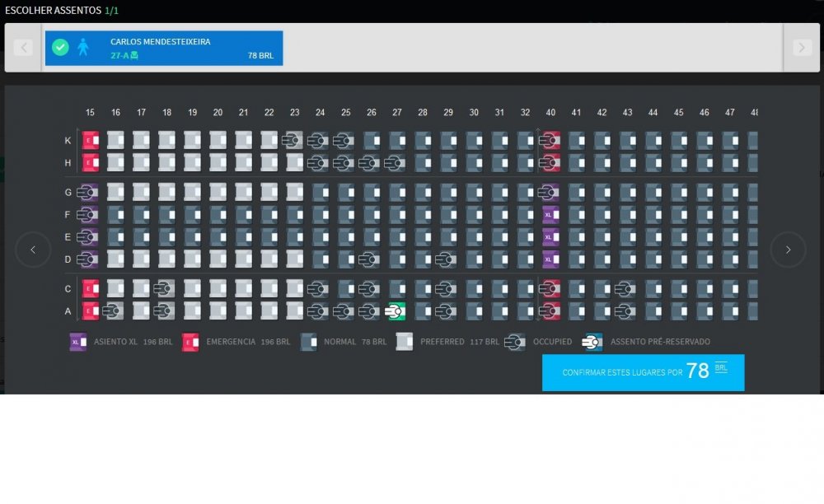Go to previous passenger using top-left arrow
This screenshot has width=824, height=504.
[23, 48]
